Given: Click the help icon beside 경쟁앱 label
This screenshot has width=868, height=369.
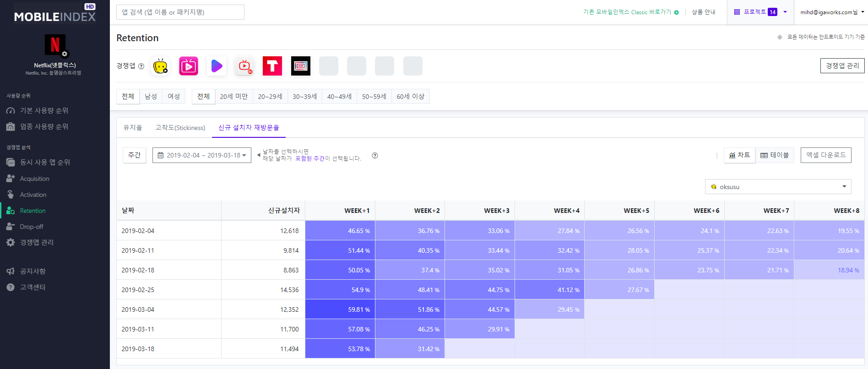Looking at the screenshot, I should (141, 66).
